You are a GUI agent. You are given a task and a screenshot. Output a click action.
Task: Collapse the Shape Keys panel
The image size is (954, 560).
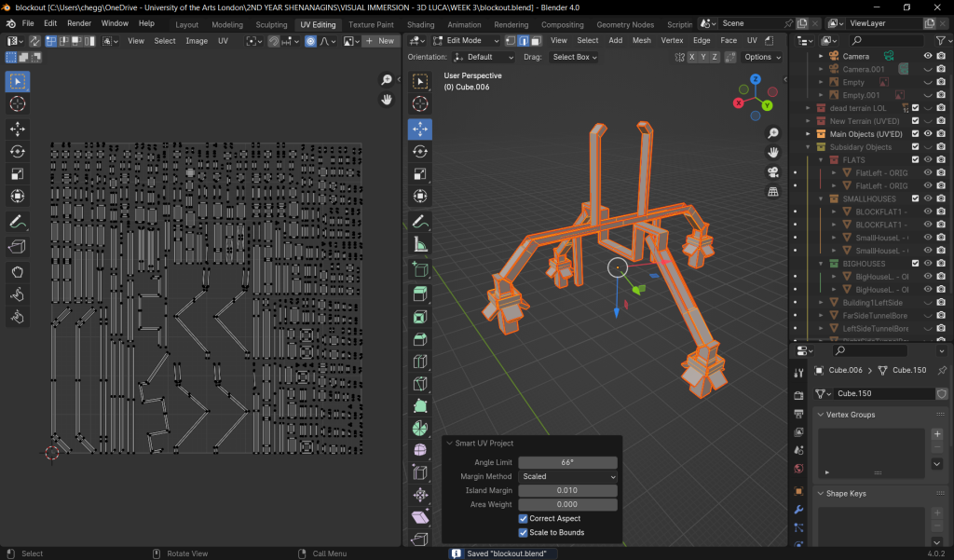pyautogui.click(x=821, y=494)
